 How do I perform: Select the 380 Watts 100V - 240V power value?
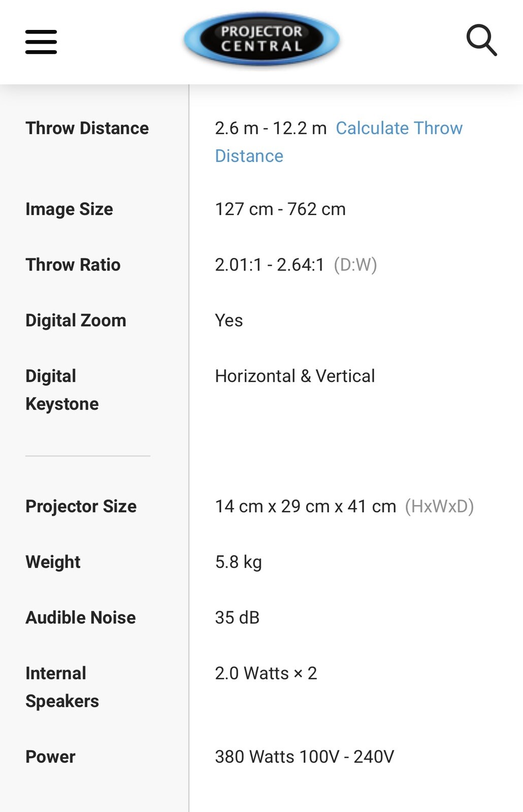[305, 757]
